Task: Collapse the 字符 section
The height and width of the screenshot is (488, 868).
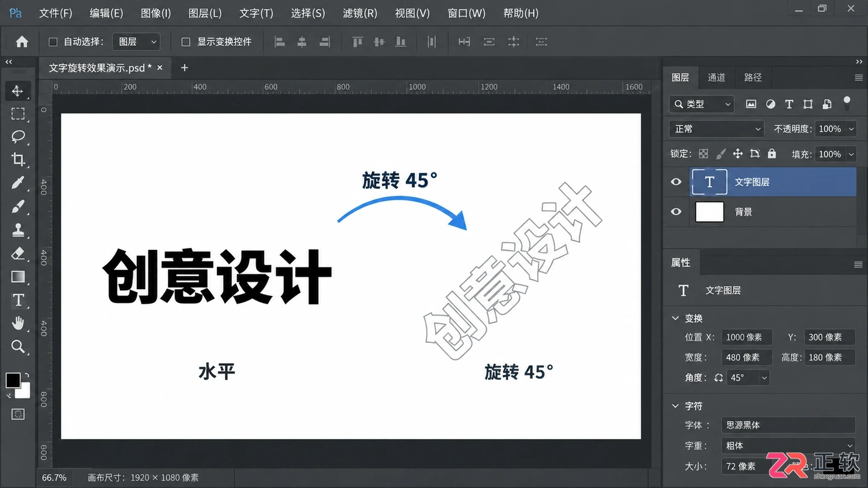Action: [675, 406]
